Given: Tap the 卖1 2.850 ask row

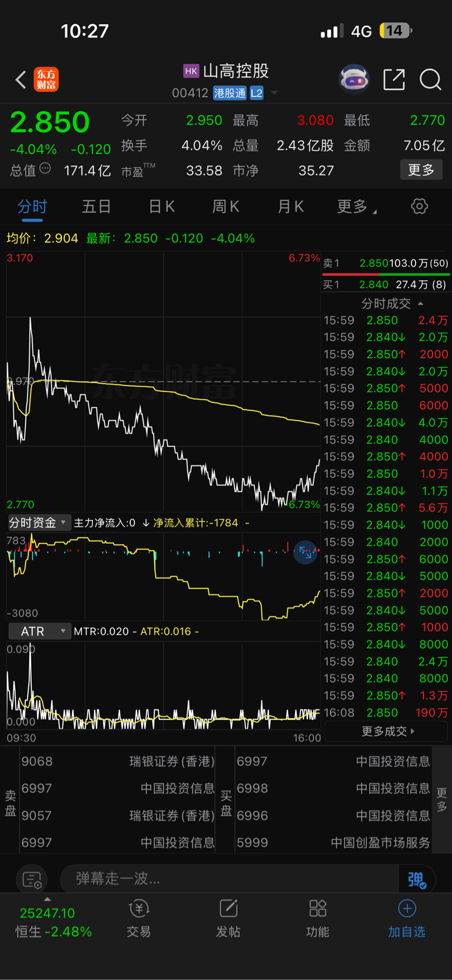Looking at the screenshot, I should (x=385, y=263).
